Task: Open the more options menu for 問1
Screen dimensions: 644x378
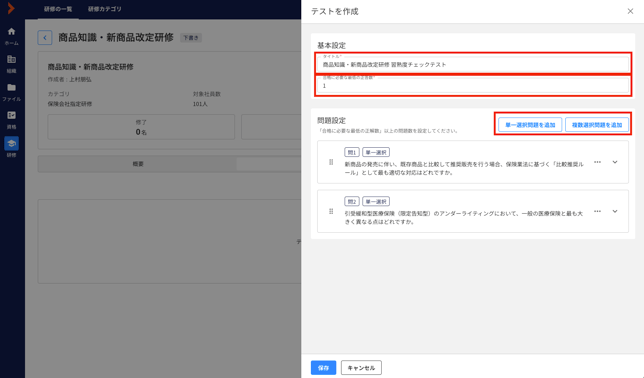Action: pos(597,162)
